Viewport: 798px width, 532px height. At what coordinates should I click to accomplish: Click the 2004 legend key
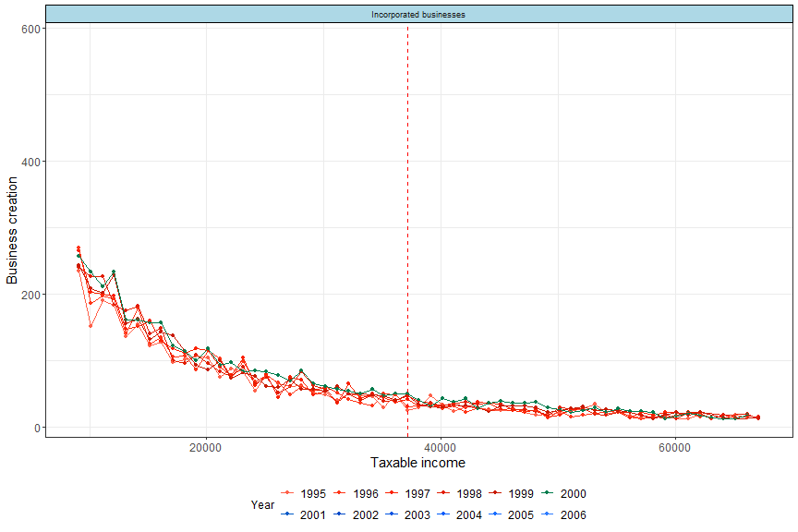pos(444,515)
